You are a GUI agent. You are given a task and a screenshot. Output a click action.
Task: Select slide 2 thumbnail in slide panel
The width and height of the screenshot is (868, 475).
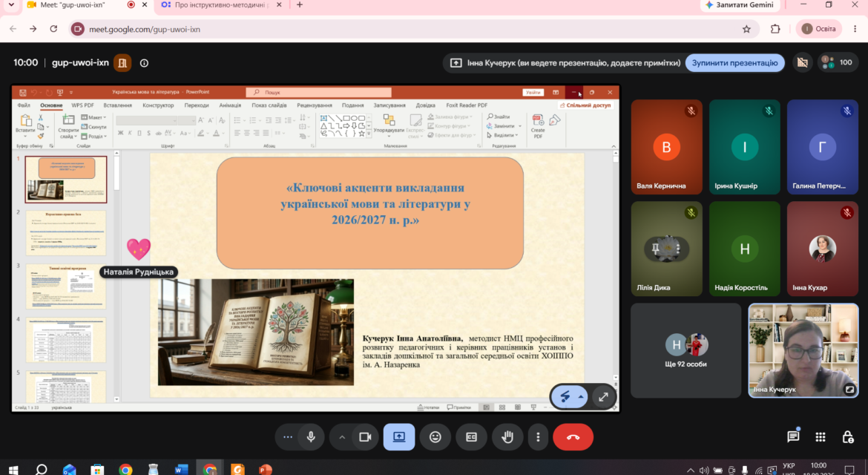(x=66, y=232)
